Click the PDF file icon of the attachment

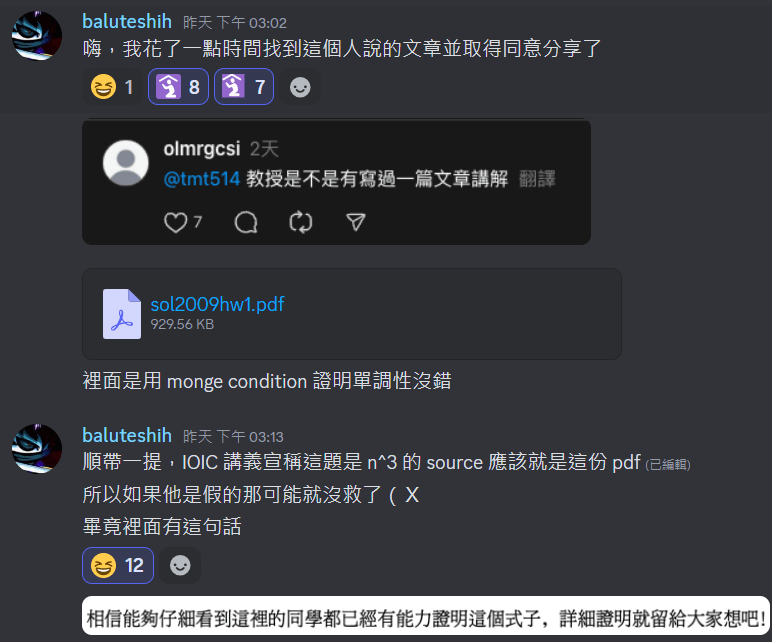(122, 314)
